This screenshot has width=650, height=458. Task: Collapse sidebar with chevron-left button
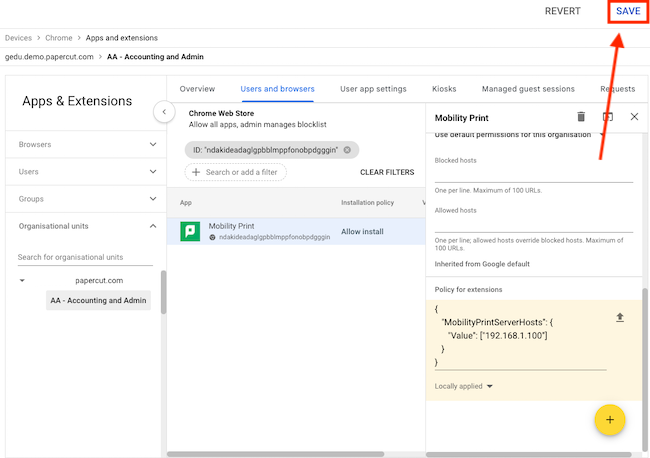click(164, 112)
